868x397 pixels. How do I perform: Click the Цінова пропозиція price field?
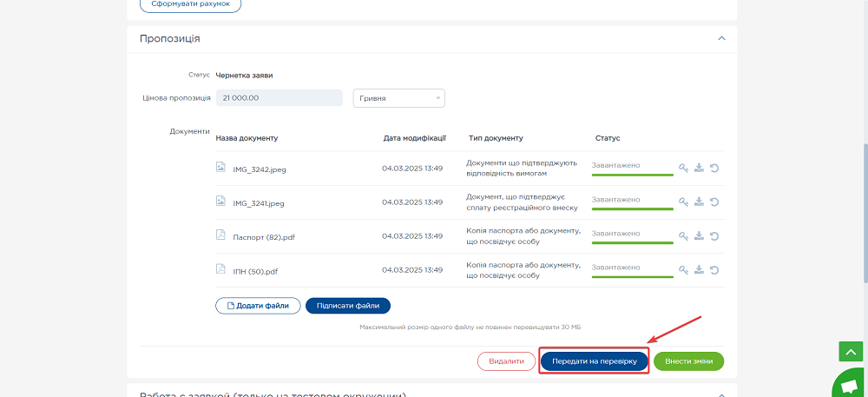pos(279,98)
